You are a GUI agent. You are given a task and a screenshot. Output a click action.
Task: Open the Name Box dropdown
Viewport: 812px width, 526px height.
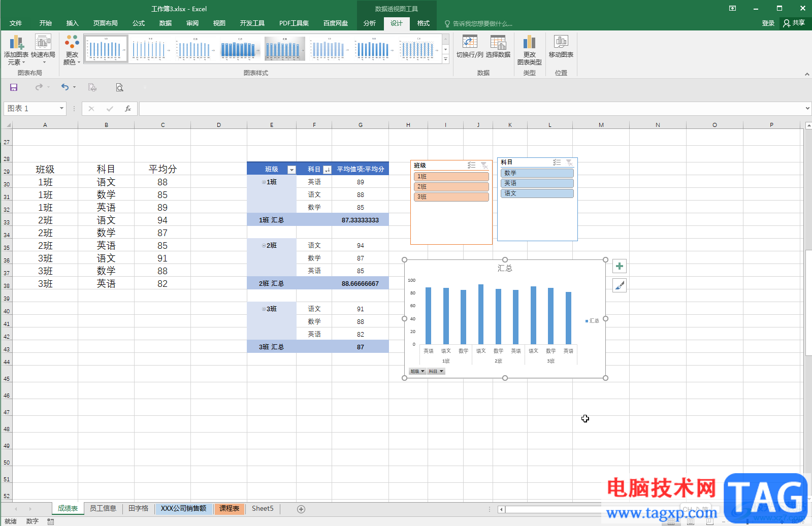click(61, 108)
